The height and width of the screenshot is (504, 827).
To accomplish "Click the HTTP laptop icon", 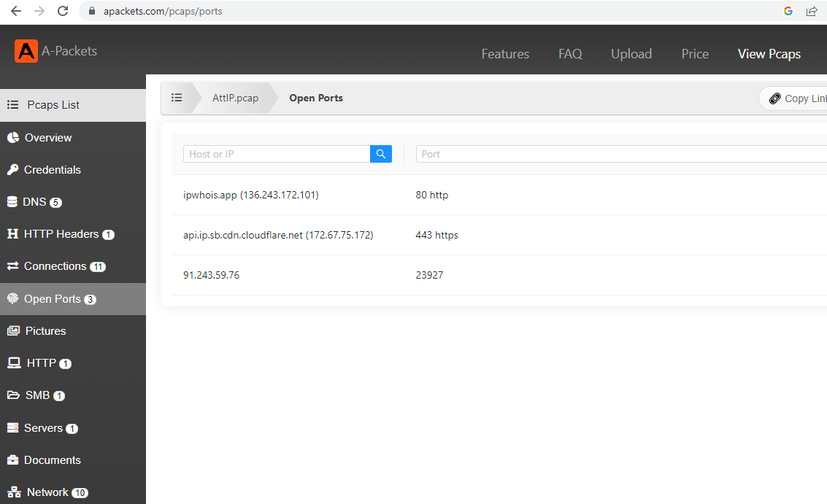I will pos(14,363).
